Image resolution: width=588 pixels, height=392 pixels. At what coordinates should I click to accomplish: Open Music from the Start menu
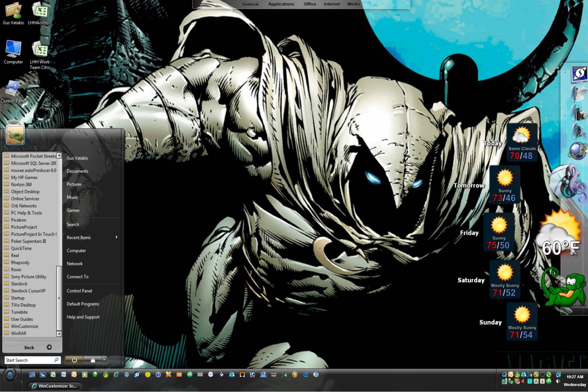(72, 197)
